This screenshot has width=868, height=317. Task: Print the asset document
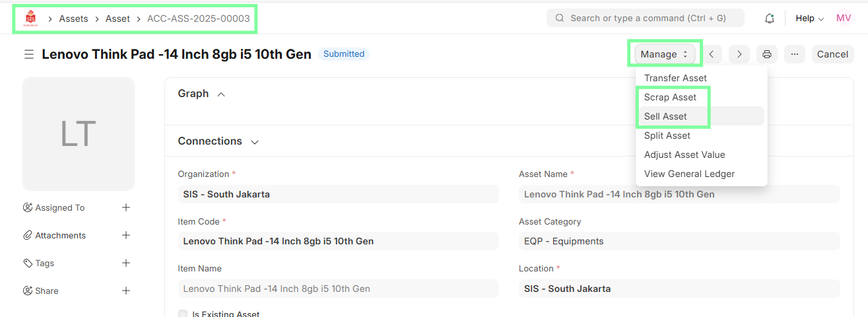point(767,54)
